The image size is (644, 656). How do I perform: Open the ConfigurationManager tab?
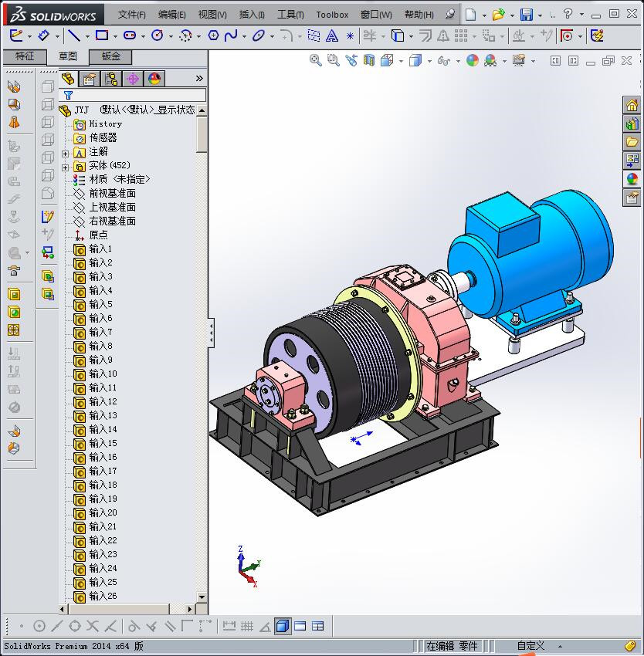111,78
